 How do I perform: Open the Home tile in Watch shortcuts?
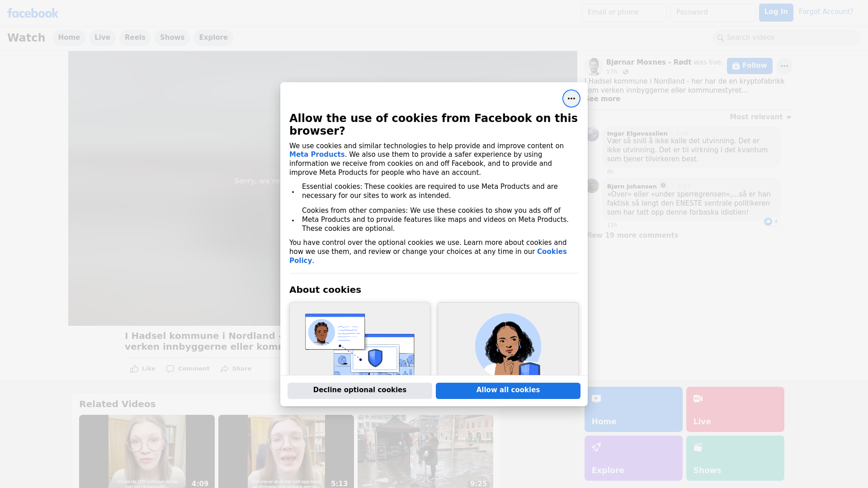[633, 409]
